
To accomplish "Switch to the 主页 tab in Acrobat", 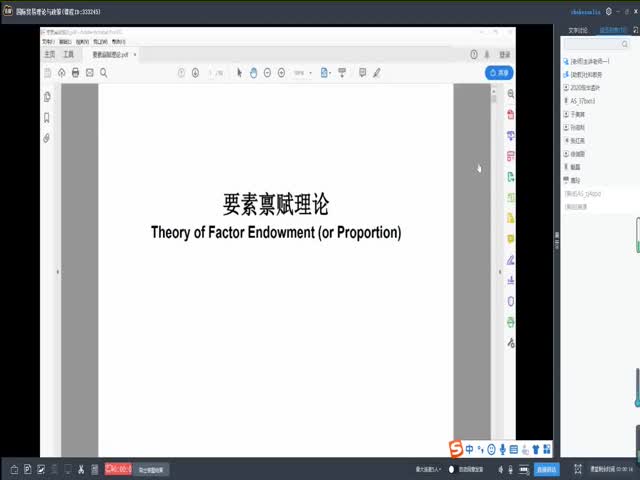I will pyautogui.click(x=49, y=55).
